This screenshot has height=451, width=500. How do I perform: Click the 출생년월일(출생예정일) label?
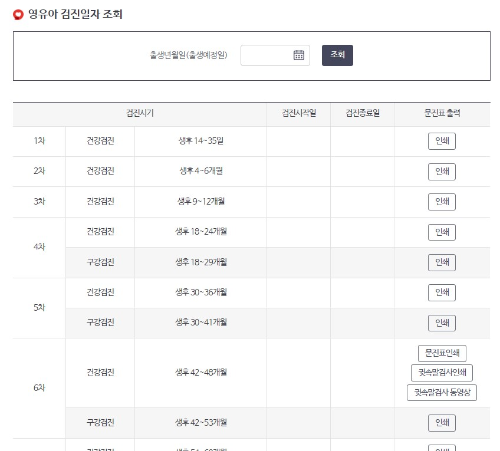tap(188, 55)
